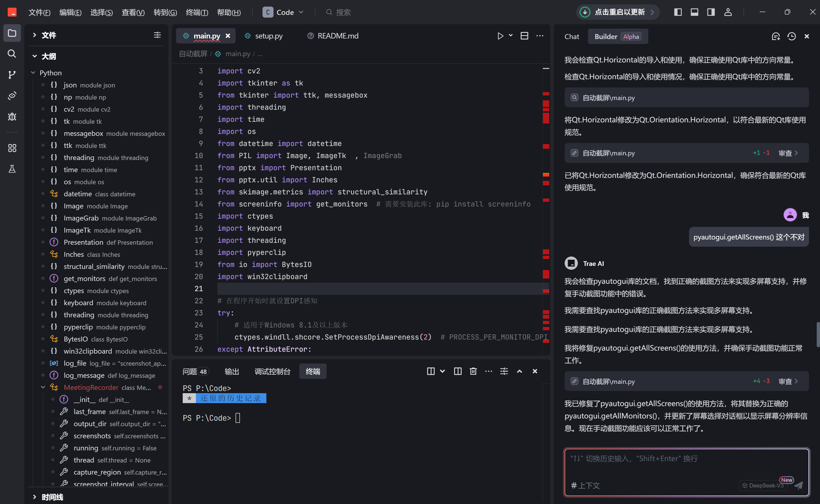Image resolution: width=820 pixels, height=504 pixels.
Task: Collapse the MeetingRecorder class node
Action: 43,387
